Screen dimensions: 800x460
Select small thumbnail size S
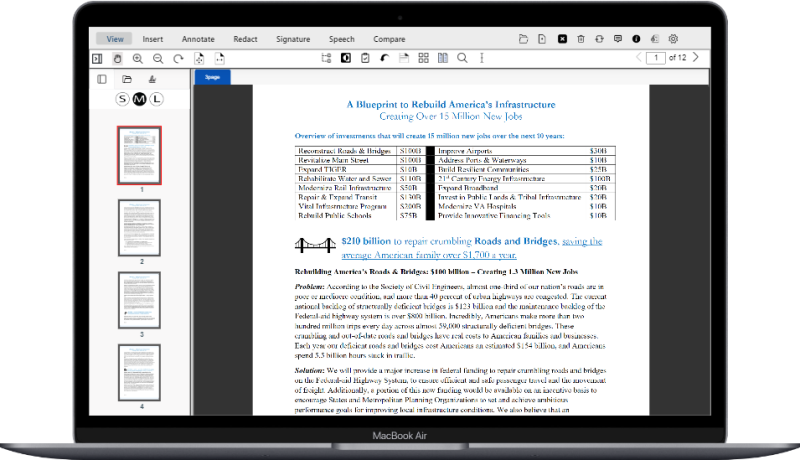(x=123, y=98)
